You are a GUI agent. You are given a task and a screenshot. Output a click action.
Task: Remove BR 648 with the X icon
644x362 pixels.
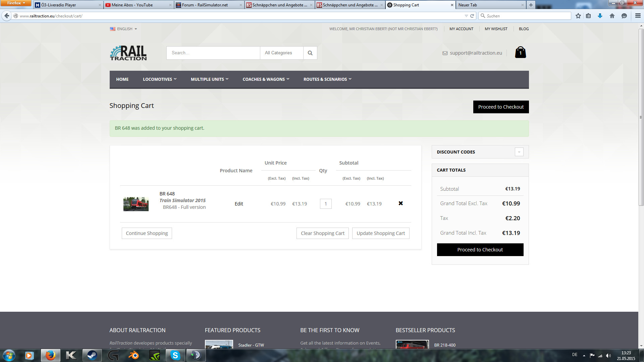click(400, 203)
